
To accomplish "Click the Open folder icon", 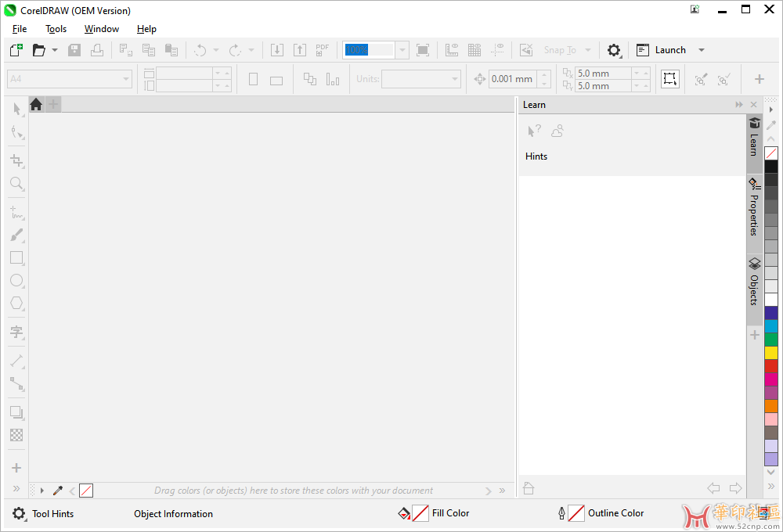I will pyautogui.click(x=39, y=50).
